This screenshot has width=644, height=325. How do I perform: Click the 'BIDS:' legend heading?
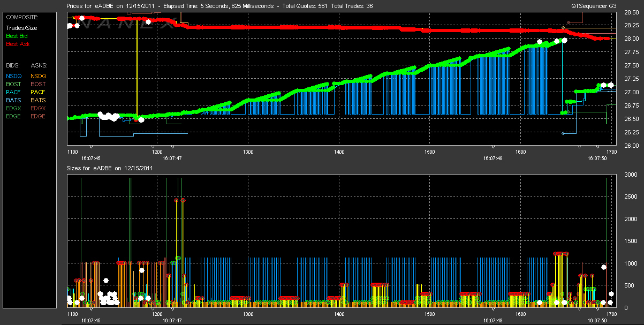coord(13,65)
